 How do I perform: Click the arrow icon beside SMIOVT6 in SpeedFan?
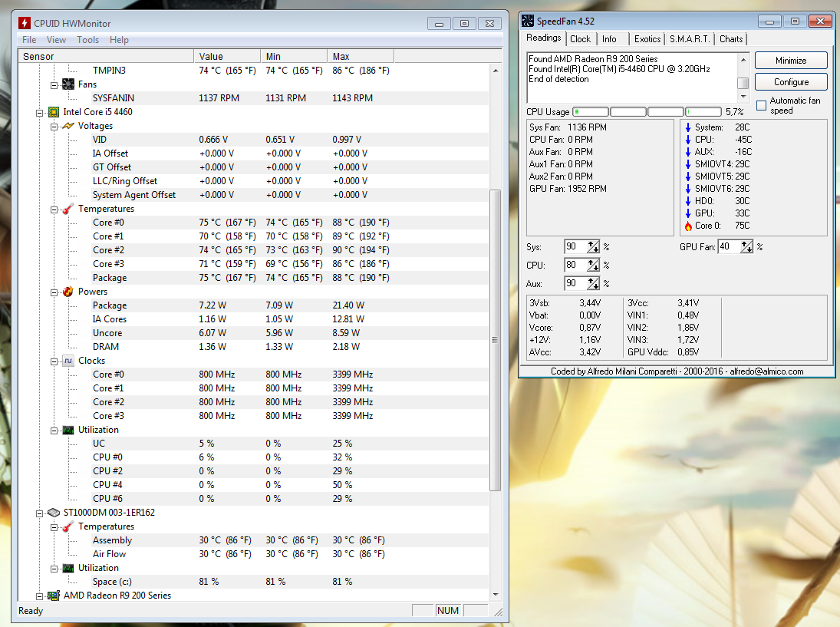[x=688, y=189]
